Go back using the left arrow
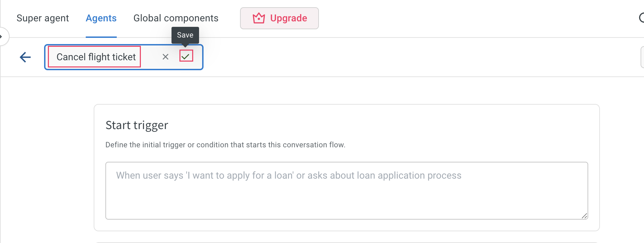 (25, 57)
